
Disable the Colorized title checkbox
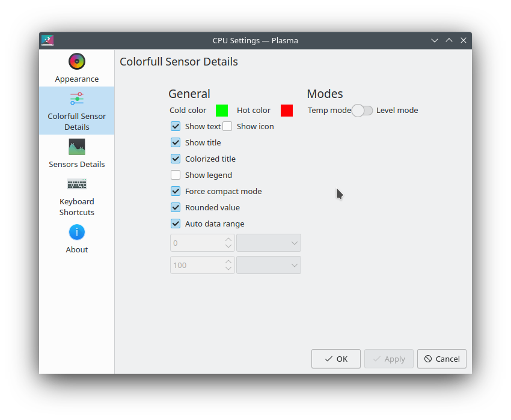pyautogui.click(x=176, y=159)
